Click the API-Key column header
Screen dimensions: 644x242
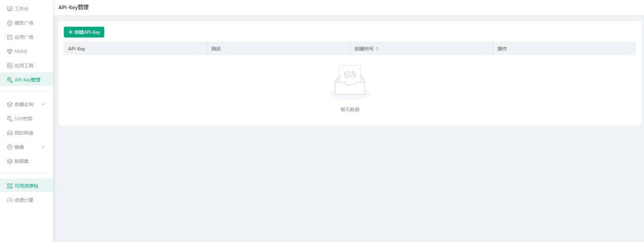coord(76,49)
